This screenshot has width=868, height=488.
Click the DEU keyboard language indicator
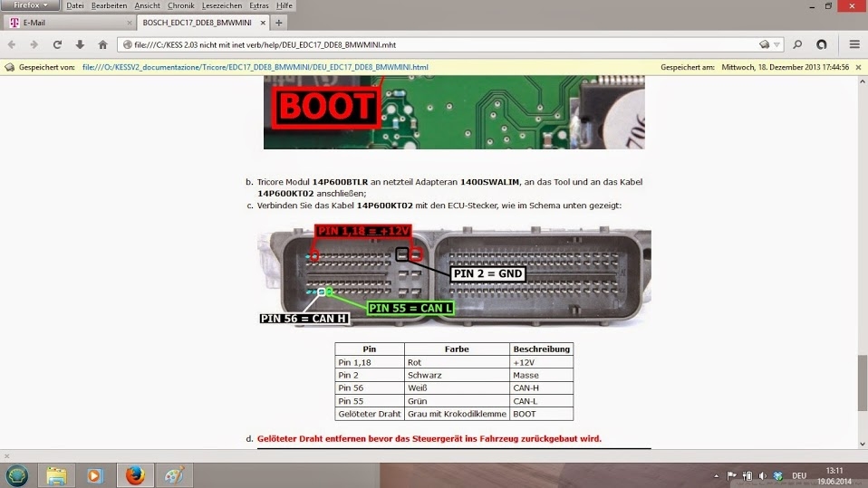(x=799, y=476)
